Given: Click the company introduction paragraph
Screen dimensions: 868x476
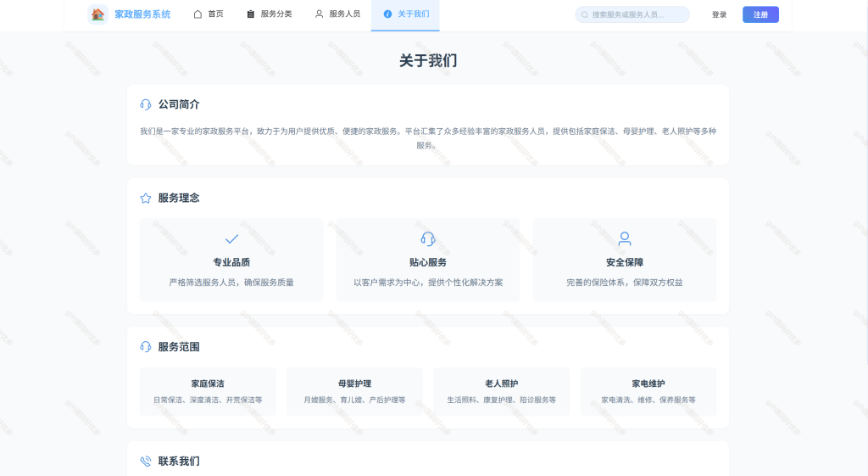Looking at the screenshot, I should (x=428, y=138).
